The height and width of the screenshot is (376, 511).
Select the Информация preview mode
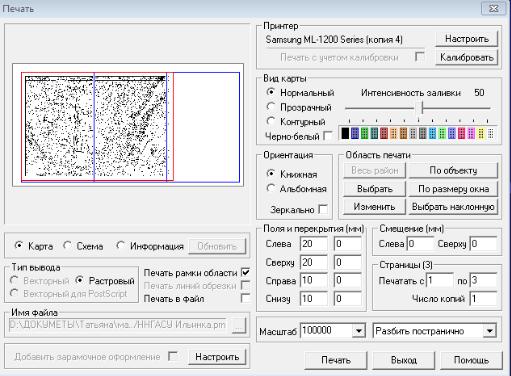(120, 246)
